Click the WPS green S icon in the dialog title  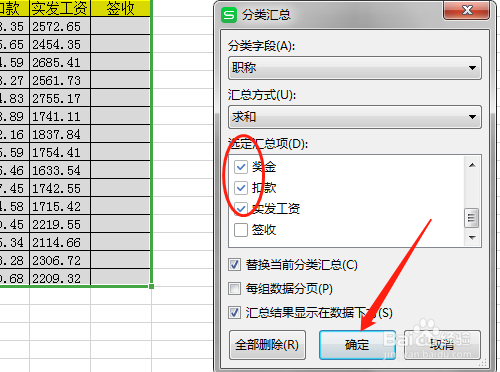point(229,15)
